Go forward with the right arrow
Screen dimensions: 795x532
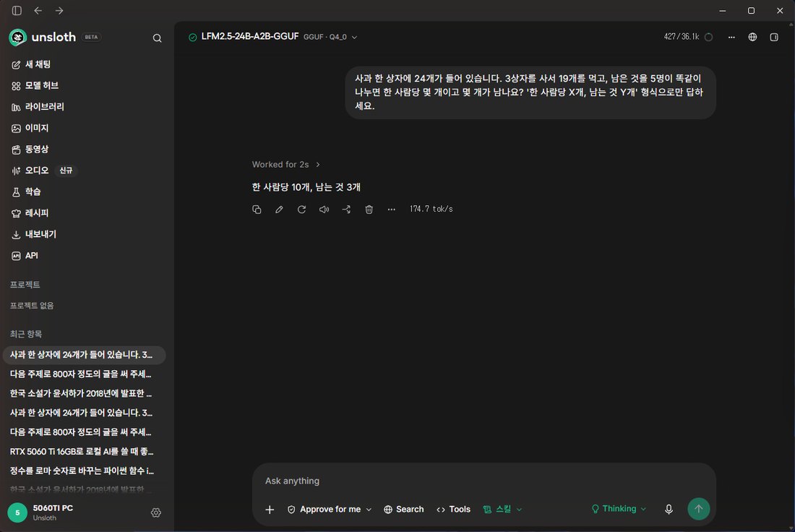[59, 11]
